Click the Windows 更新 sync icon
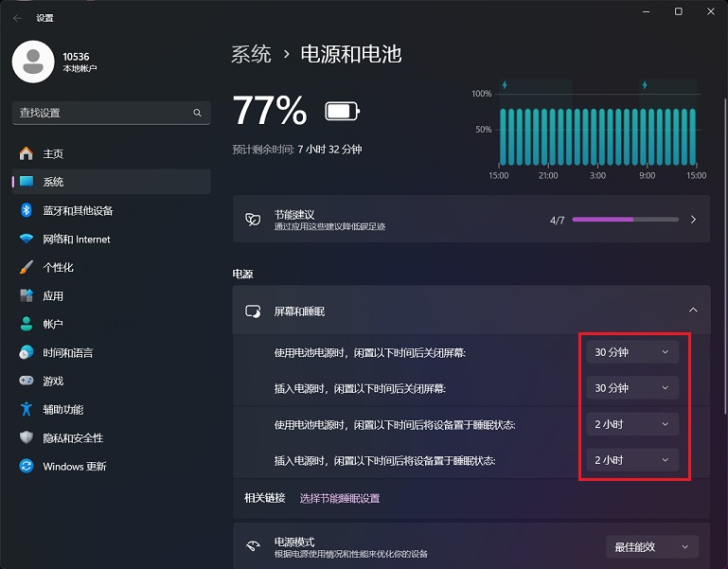Screen dimensions: 728x569 coord(27,466)
